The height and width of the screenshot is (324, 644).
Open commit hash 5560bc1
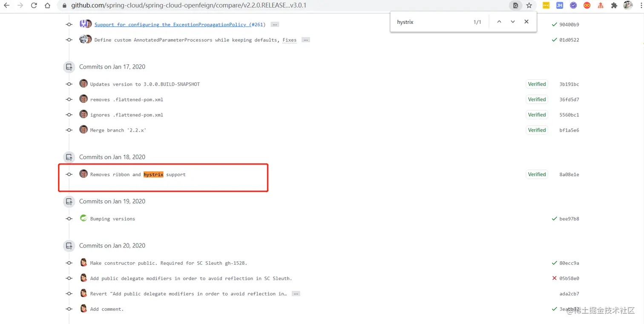tap(569, 115)
